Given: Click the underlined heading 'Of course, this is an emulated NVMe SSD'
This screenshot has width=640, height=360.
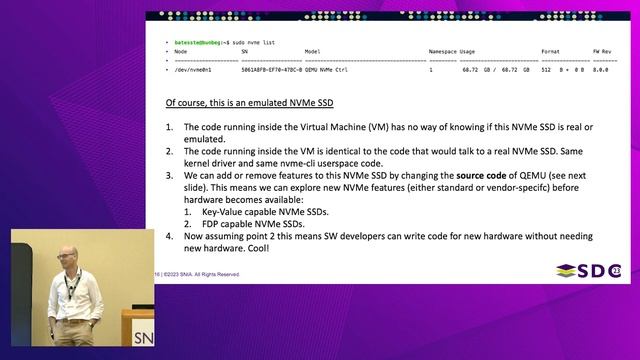Looking at the screenshot, I should pyautogui.click(x=249, y=103).
